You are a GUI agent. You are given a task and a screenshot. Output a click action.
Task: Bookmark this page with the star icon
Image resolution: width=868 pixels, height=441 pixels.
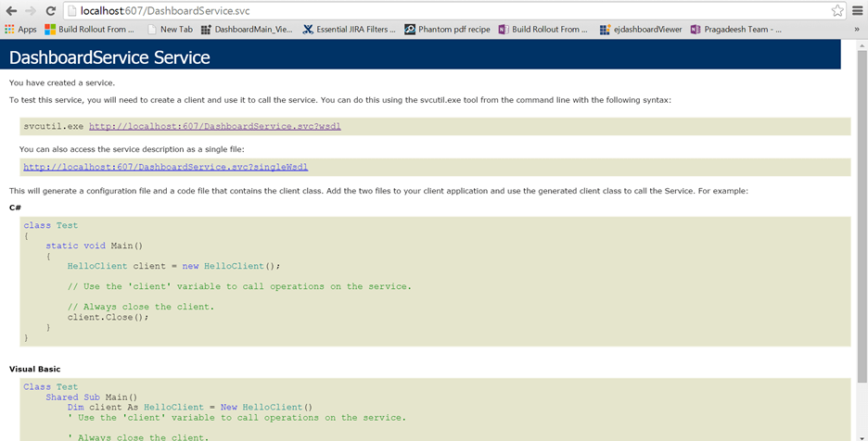(x=837, y=10)
